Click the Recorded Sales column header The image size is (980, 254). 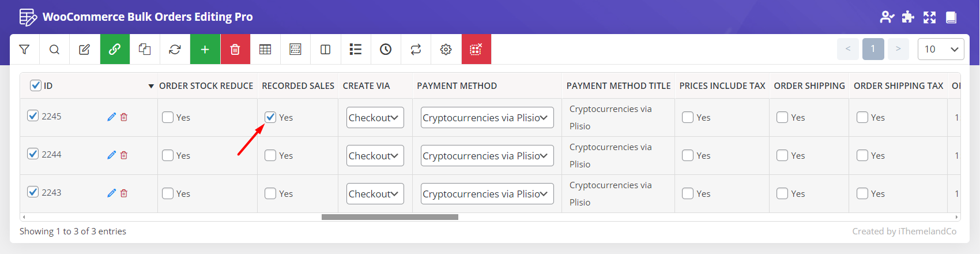[x=297, y=86]
